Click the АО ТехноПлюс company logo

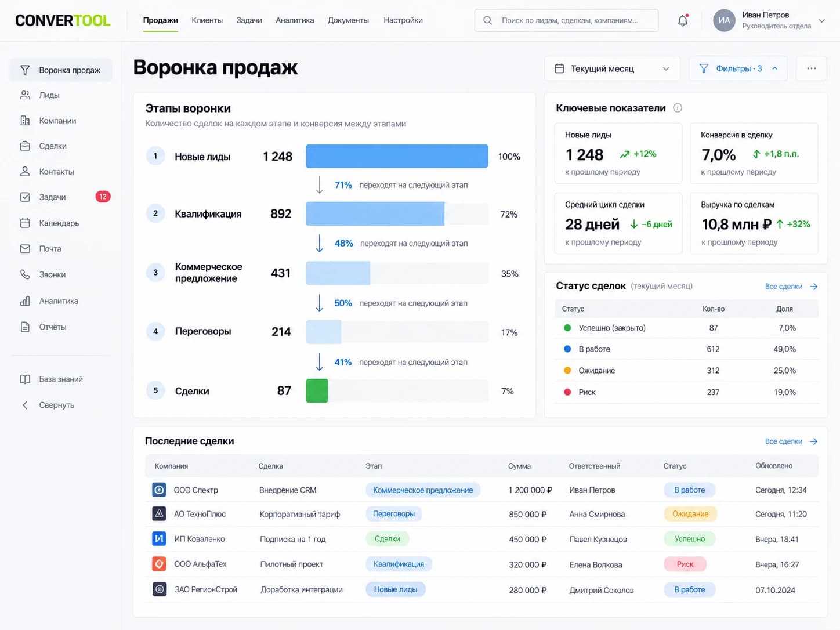tap(159, 514)
